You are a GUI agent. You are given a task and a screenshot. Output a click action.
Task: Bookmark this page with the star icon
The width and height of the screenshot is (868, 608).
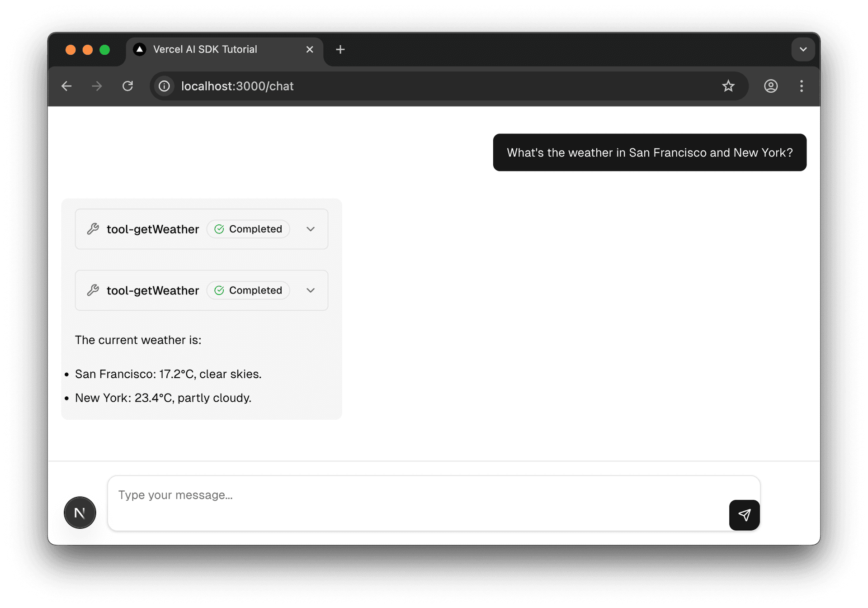pos(728,86)
